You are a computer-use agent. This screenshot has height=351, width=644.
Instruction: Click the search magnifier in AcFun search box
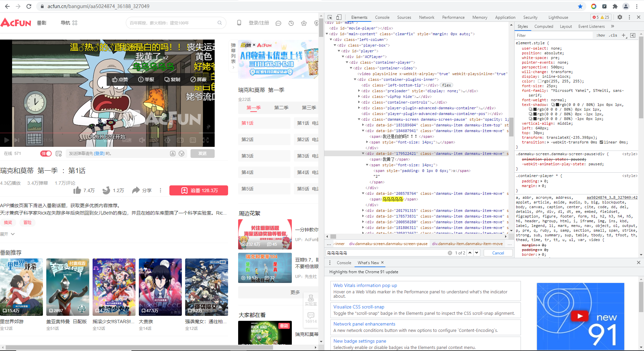[x=220, y=23]
